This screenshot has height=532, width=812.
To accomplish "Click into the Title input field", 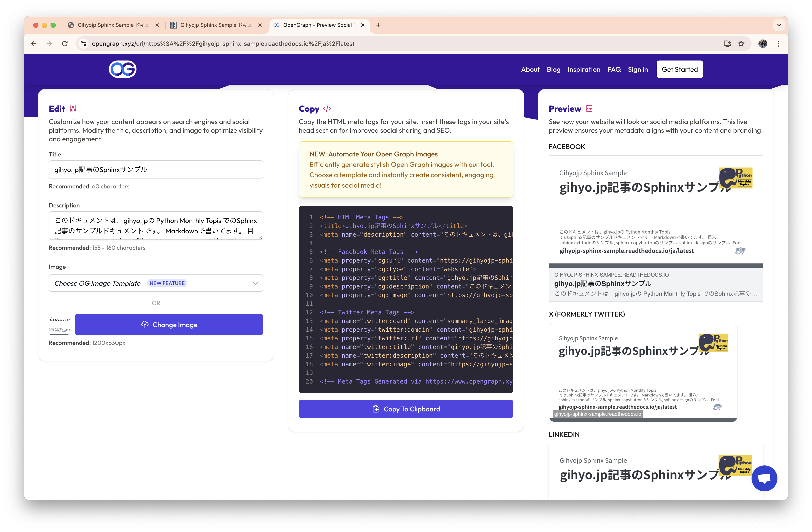I will click(x=155, y=169).
